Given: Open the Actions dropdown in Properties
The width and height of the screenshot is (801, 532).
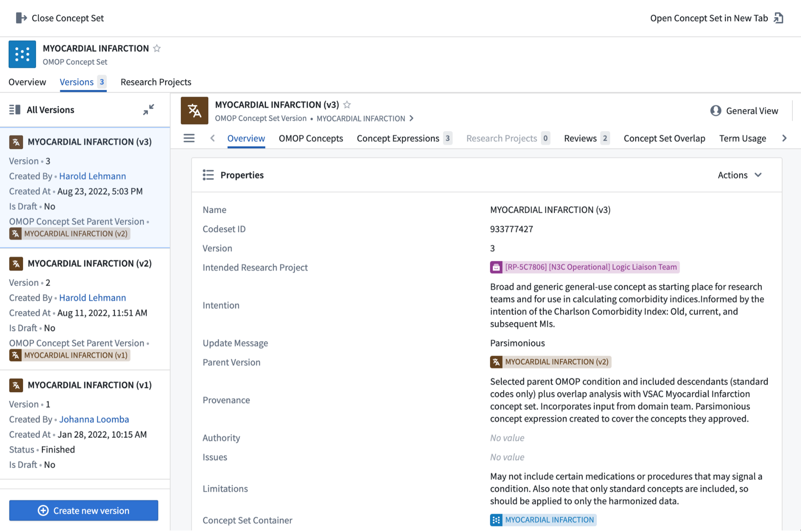Looking at the screenshot, I should 739,175.
